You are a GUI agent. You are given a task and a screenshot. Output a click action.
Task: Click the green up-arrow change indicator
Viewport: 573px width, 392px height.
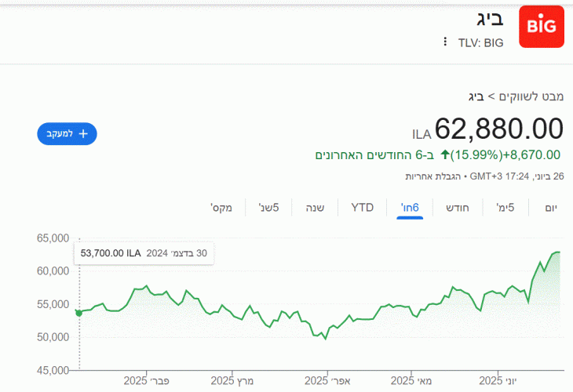[445, 155]
